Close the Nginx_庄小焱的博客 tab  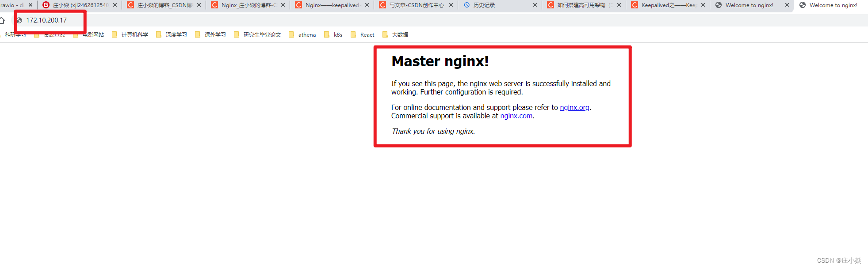[x=283, y=5]
